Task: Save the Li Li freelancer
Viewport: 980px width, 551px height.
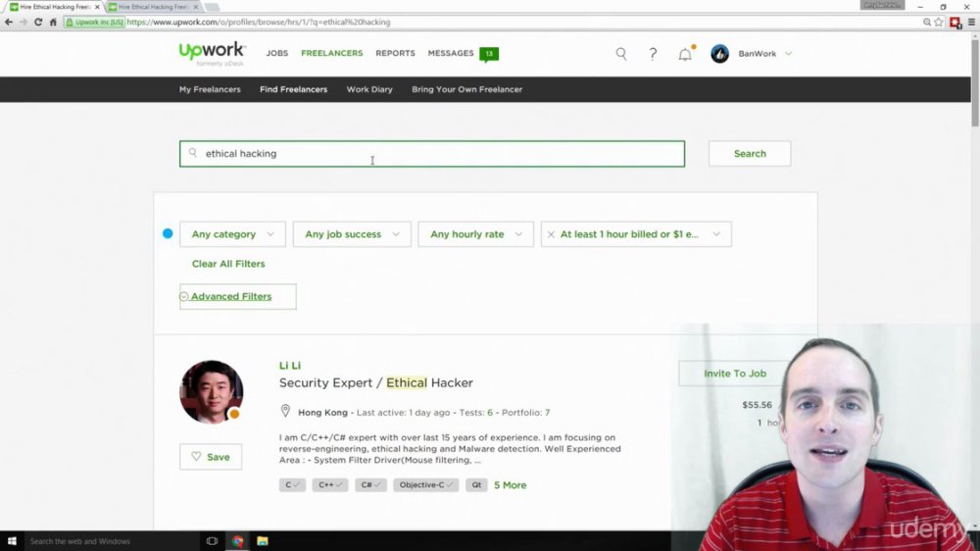Action: 211,457
